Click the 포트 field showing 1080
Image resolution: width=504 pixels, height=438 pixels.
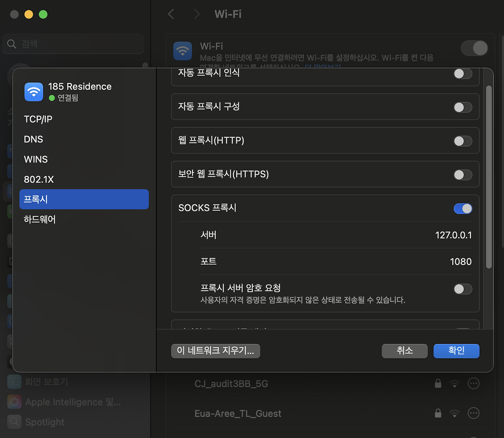click(460, 261)
